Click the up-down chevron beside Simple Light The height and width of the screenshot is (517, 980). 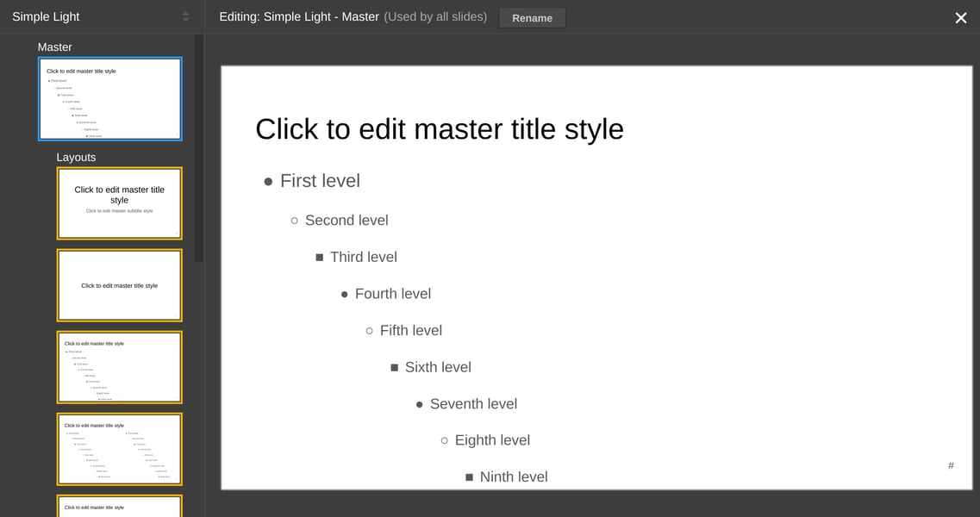[184, 16]
